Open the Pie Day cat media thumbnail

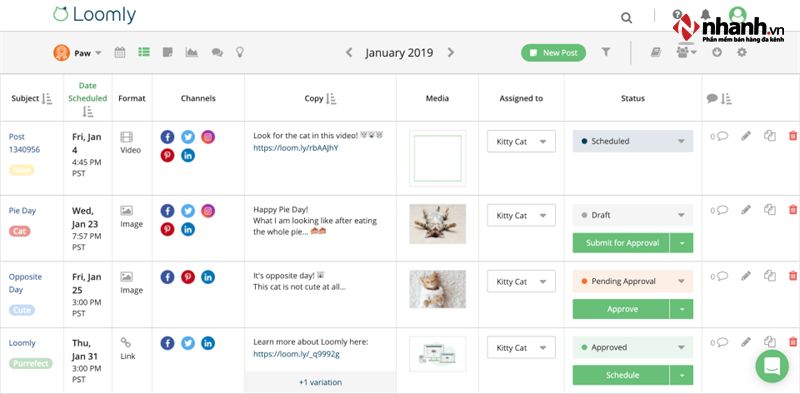(x=438, y=224)
